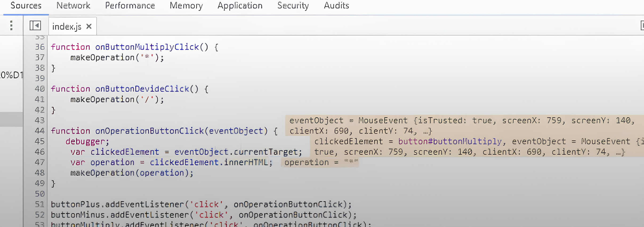Open the three-dot navigator options menu

coord(11,26)
